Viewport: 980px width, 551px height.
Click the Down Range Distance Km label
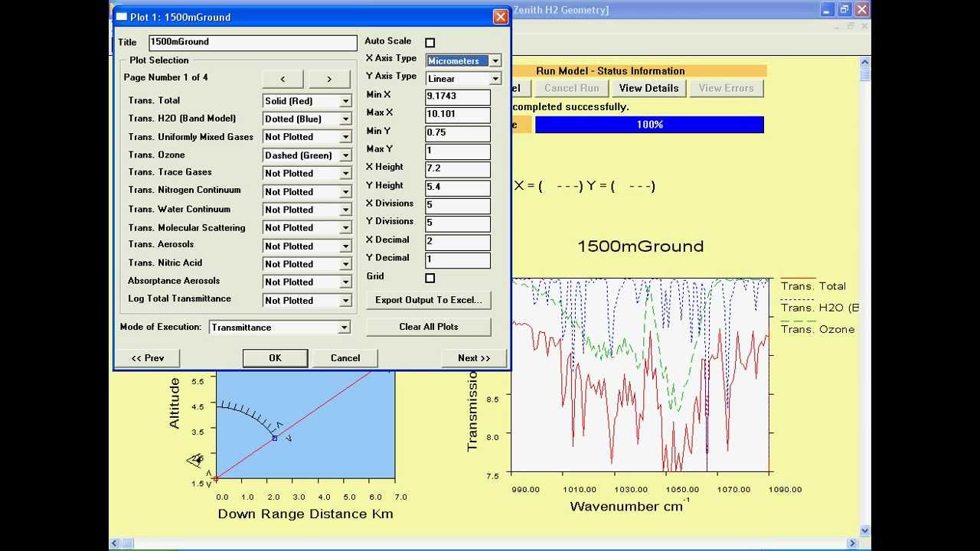coord(305,514)
